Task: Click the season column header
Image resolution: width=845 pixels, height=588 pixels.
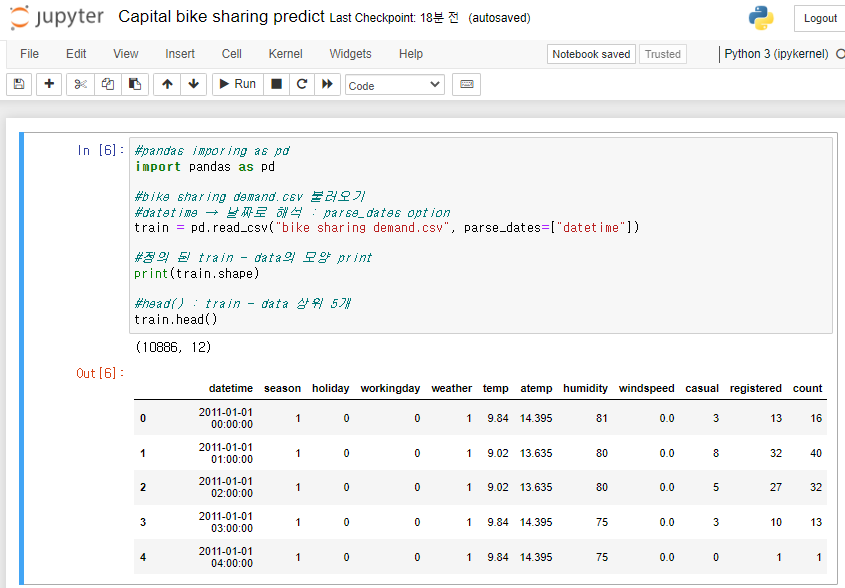Action: point(282,388)
